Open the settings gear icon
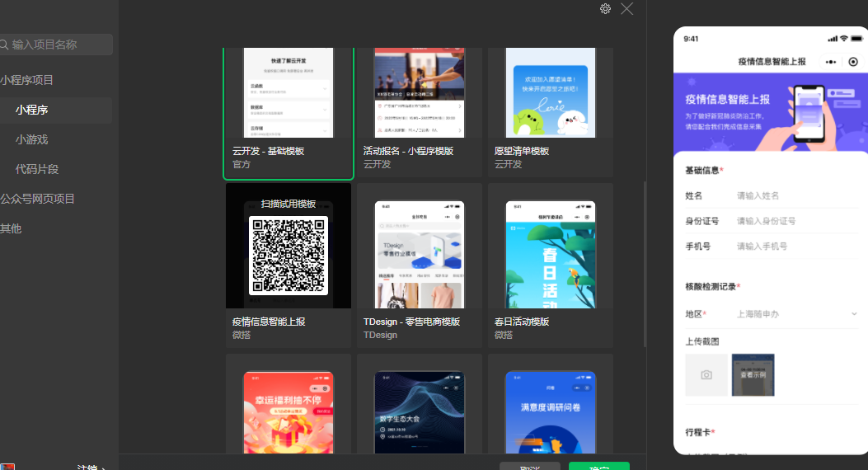The image size is (868, 470). 605,9
